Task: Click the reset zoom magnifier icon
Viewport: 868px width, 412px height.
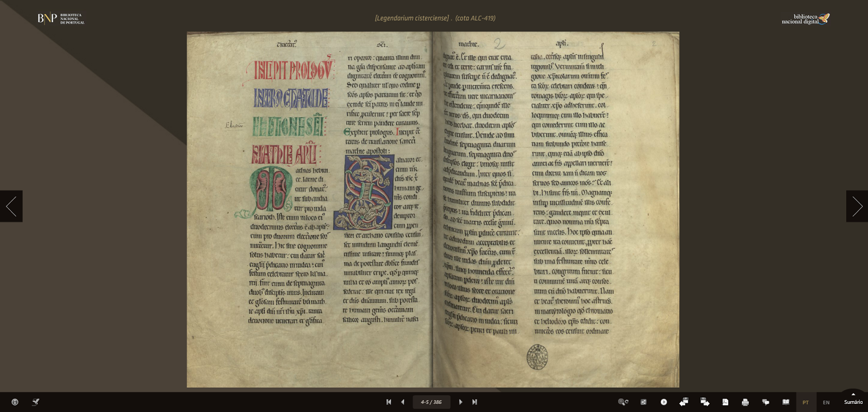Action: point(623,402)
